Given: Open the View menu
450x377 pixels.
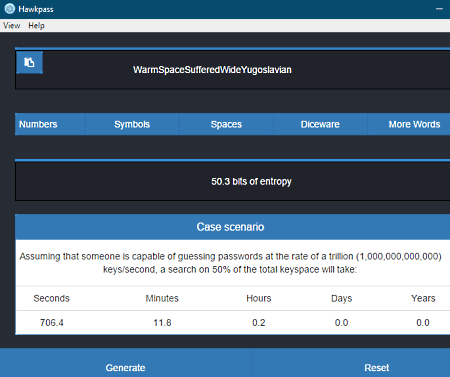Looking at the screenshot, I should pos(12,26).
